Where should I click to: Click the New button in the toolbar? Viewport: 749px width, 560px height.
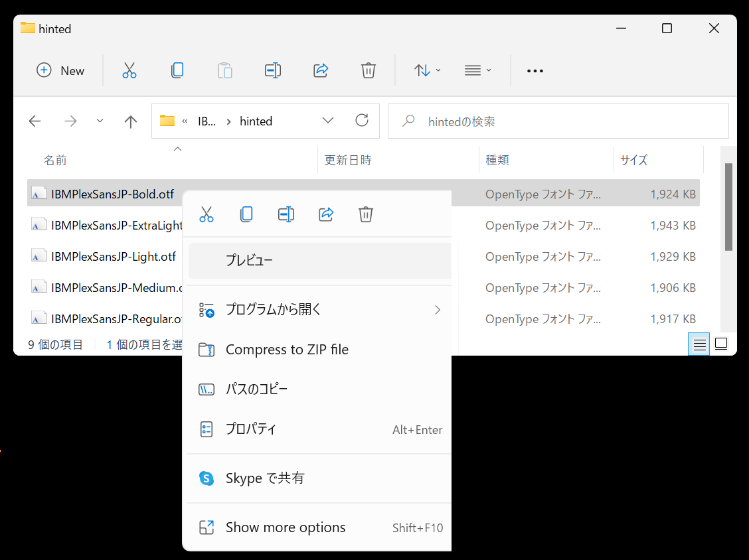pyautogui.click(x=60, y=70)
